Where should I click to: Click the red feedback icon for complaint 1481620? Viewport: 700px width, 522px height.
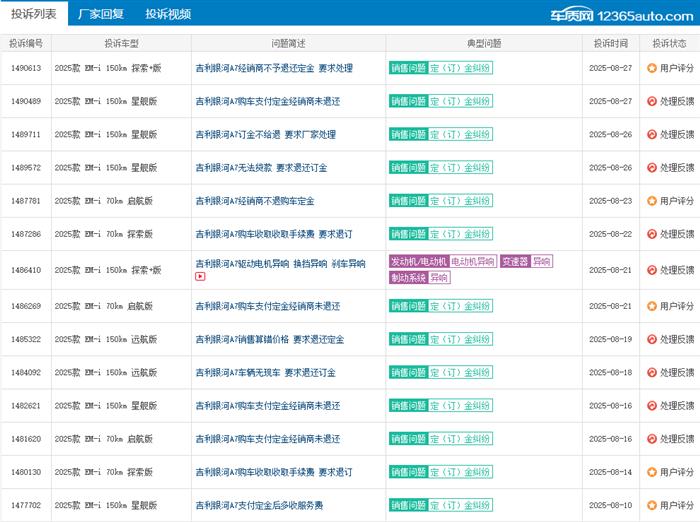pyautogui.click(x=652, y=439)
